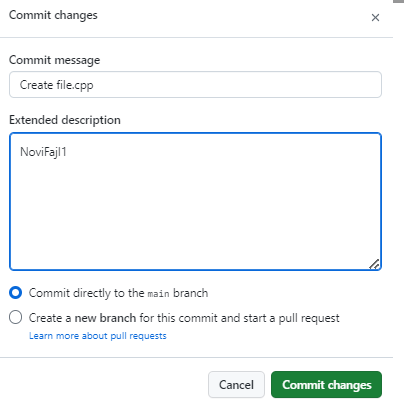Click the Commit changes dialog title
This screenshot has height=402, width=404.
[53, 15]
